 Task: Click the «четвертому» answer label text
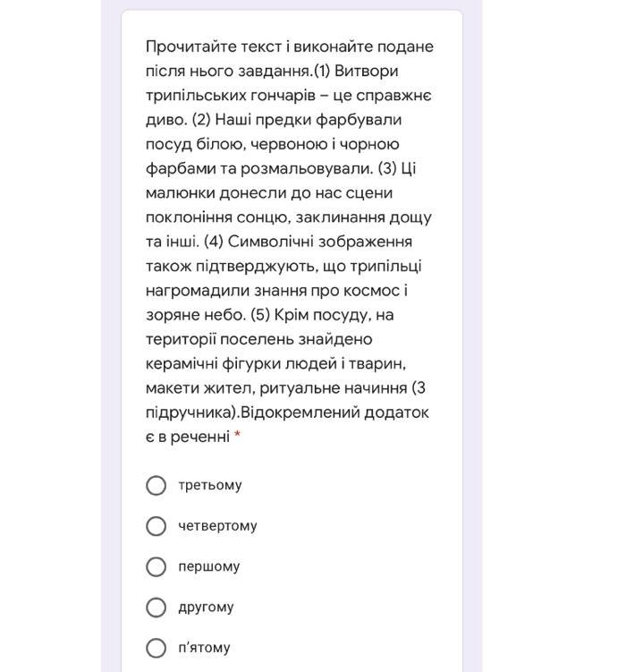click(x=217, y=526)
